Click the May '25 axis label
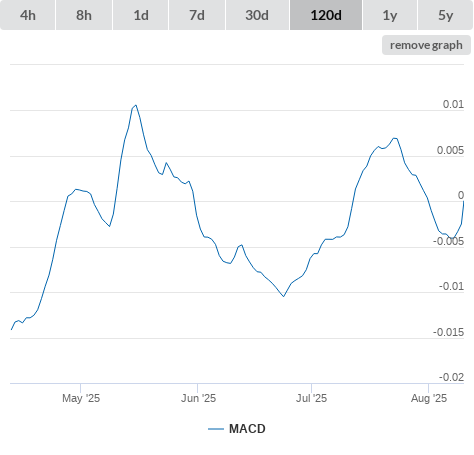The height and width of the screenshot is (455, 474). (x=81, y=398)
